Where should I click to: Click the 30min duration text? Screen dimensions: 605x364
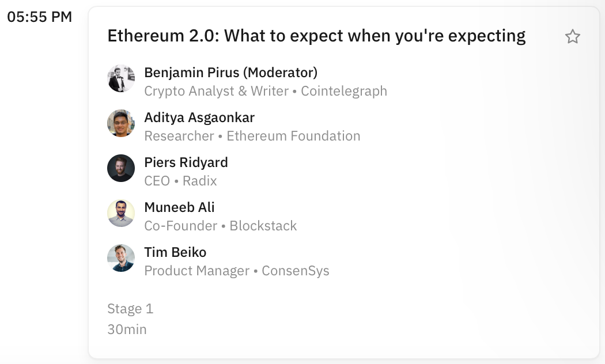pyautogui.click(x=127, y=329)
